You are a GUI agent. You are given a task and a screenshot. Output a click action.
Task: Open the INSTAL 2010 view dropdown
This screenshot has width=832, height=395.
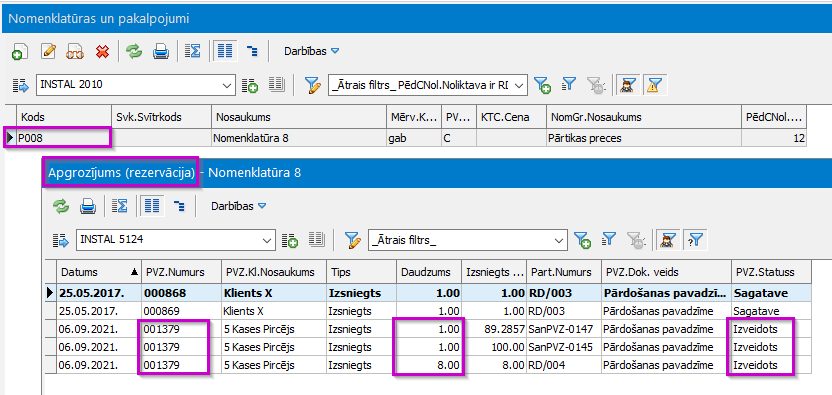pos(228,85)
